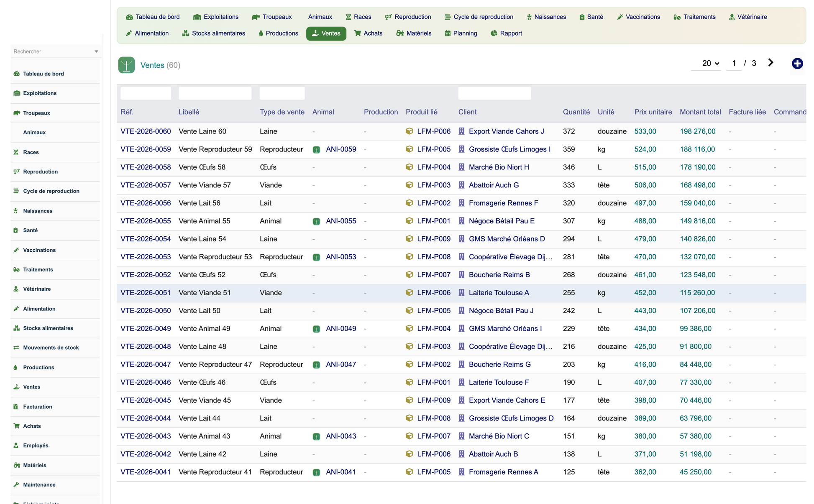
Task: Open the Alimentation top tab
Action: click(147, 33)
